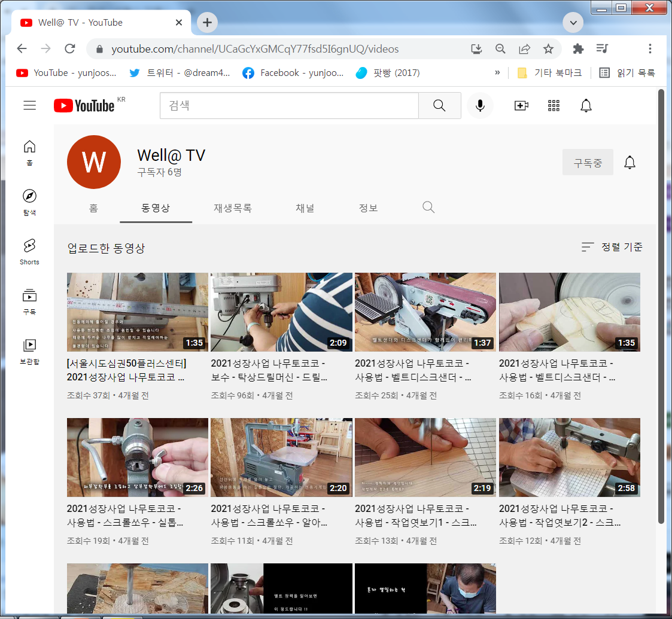
Task: Toggle the sidebar with the hamburger menu
Action: pos(29,105)
